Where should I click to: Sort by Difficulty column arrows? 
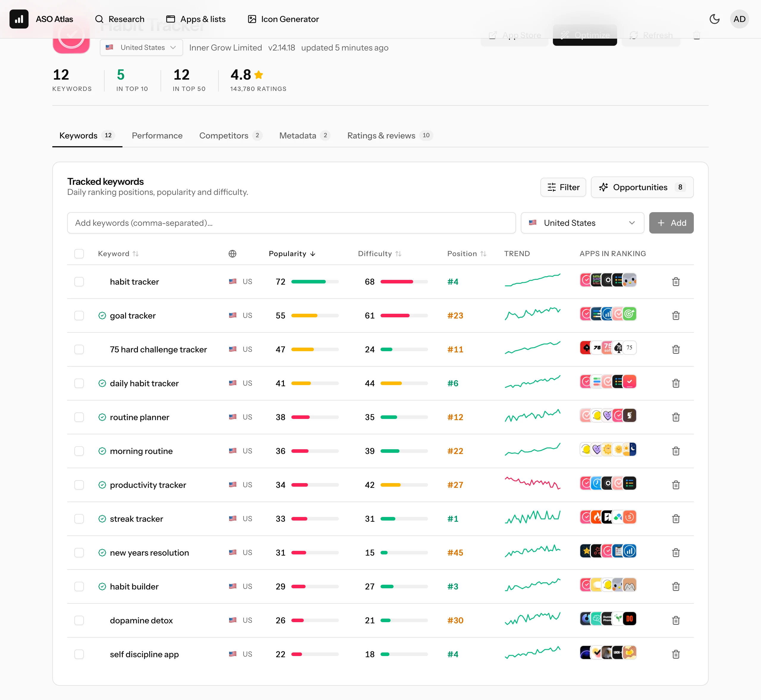398,254
